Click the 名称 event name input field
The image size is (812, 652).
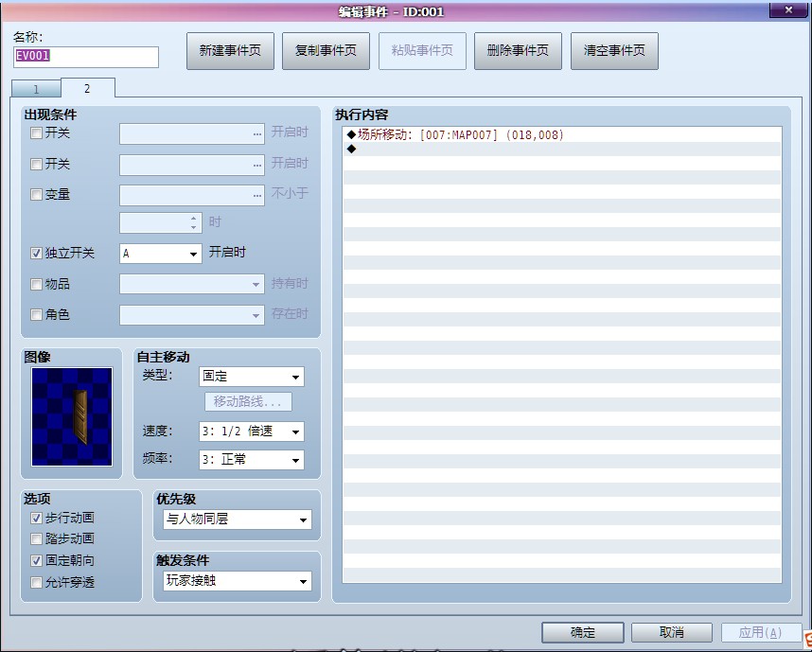[x=86, y=57]
